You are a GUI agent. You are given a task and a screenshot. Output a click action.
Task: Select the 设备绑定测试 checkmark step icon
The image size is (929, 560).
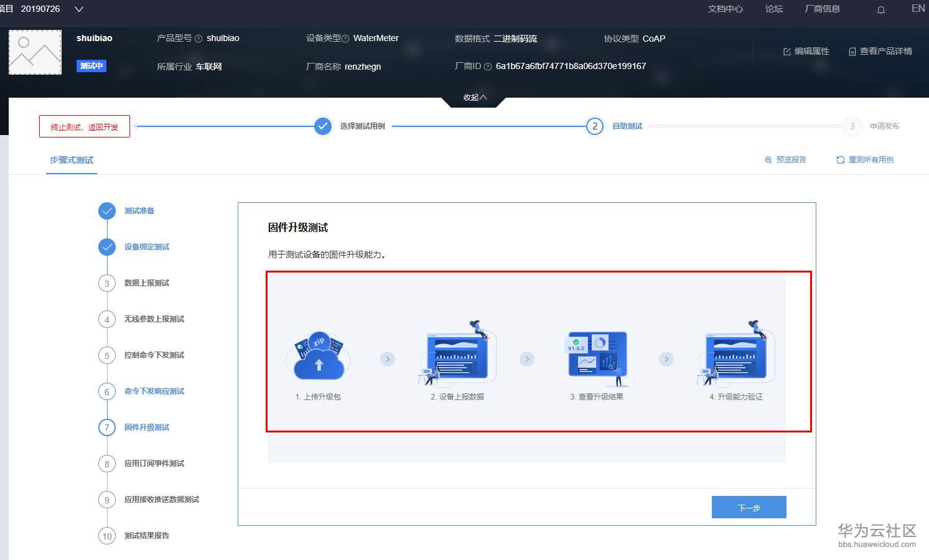tap(107, 247)
